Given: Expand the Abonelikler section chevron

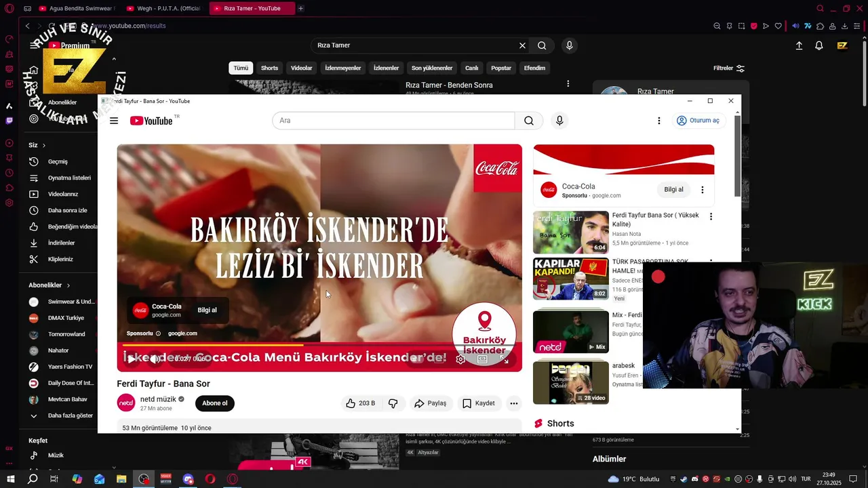Looking at the screenshot, I should 68,285.
